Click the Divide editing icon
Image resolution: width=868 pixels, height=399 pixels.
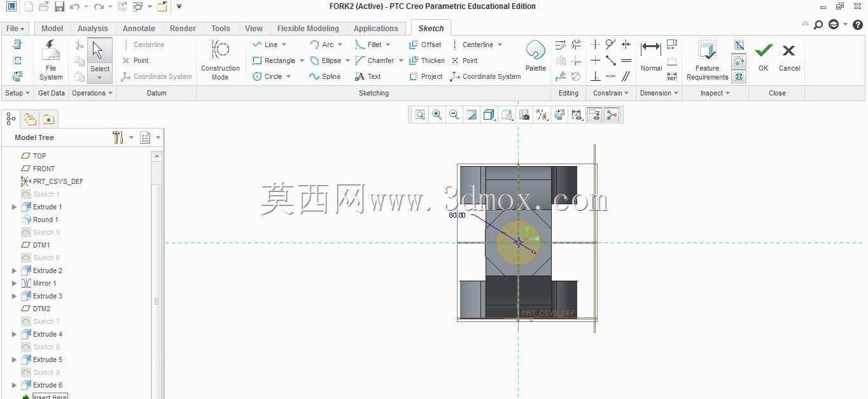[561, 76]
